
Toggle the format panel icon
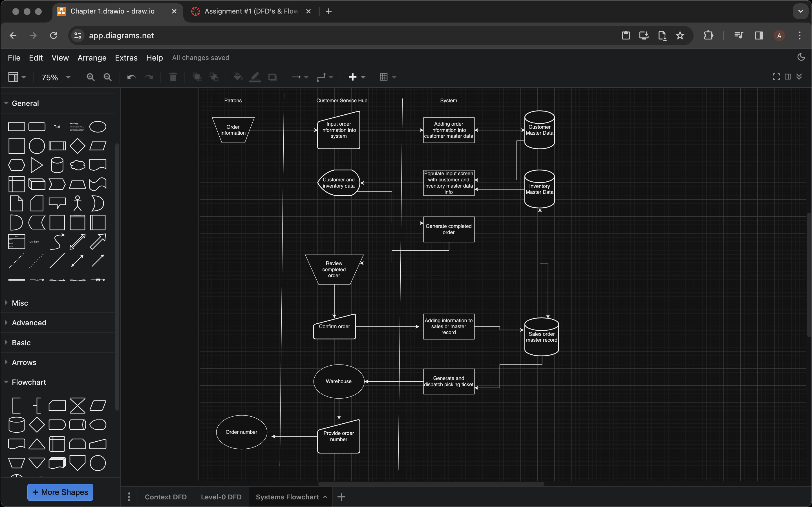pos(787,77)
